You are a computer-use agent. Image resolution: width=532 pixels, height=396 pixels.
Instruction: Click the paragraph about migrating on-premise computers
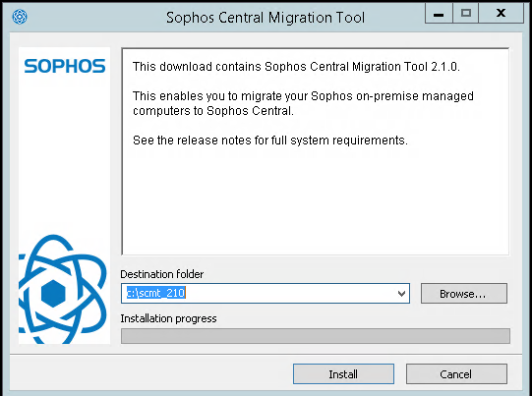pyautogui.click(x=303, y=103)
